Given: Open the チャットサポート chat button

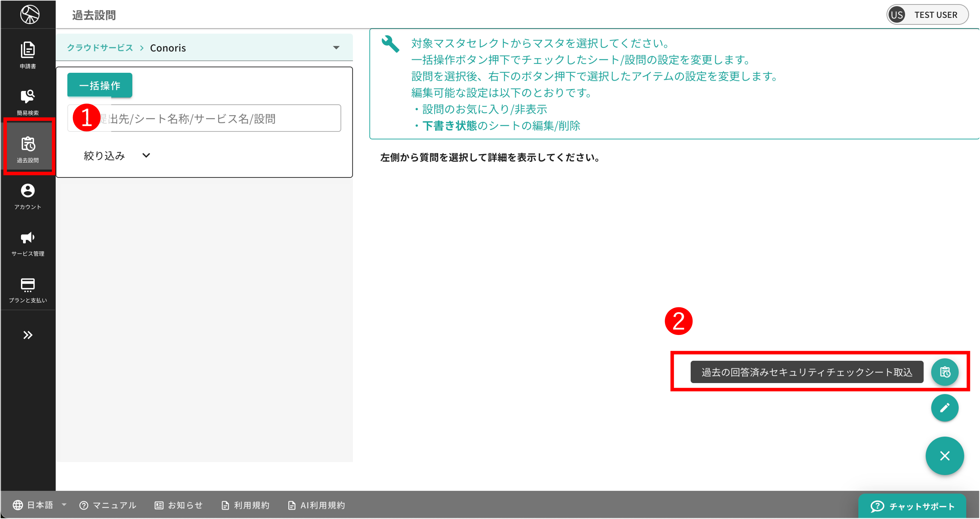Looking at the screenshot, I should tap(912, 506).
